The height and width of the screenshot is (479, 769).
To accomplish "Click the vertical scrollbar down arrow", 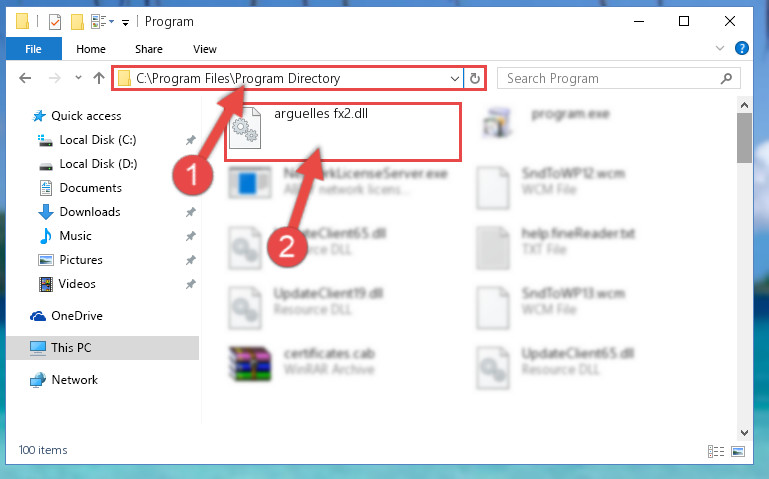I will click(x=744, y=432).
